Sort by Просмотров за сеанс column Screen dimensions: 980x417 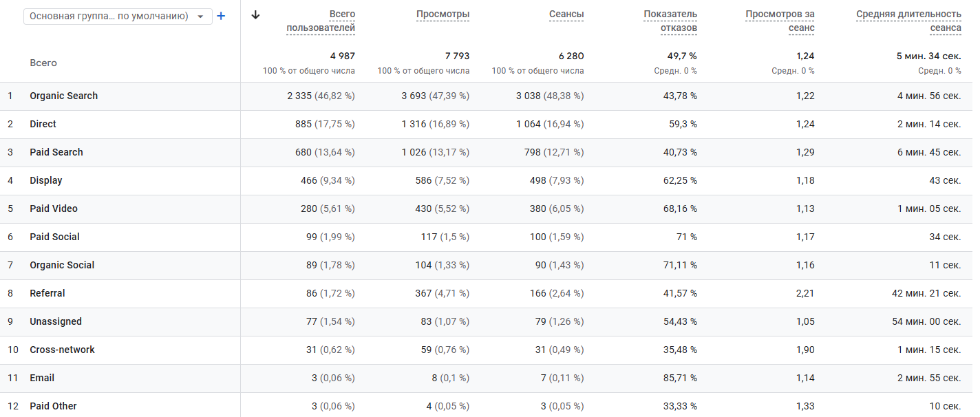tap(780, 21)
